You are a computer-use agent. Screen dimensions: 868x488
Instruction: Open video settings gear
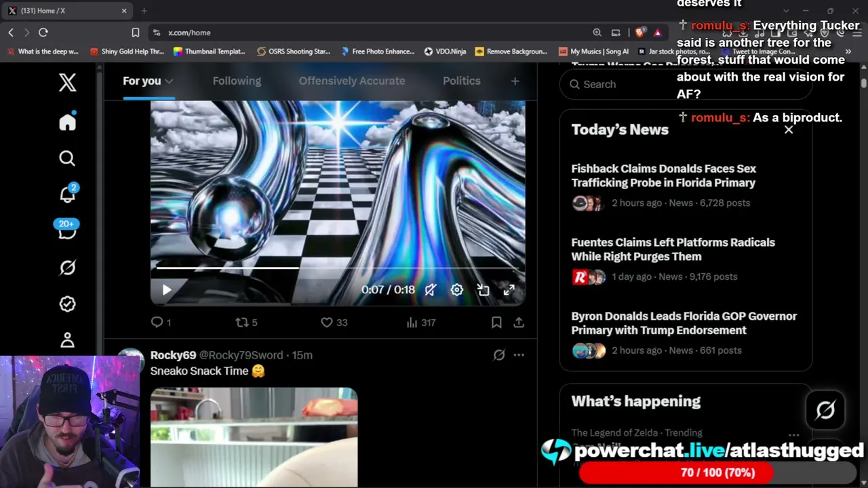457,290
